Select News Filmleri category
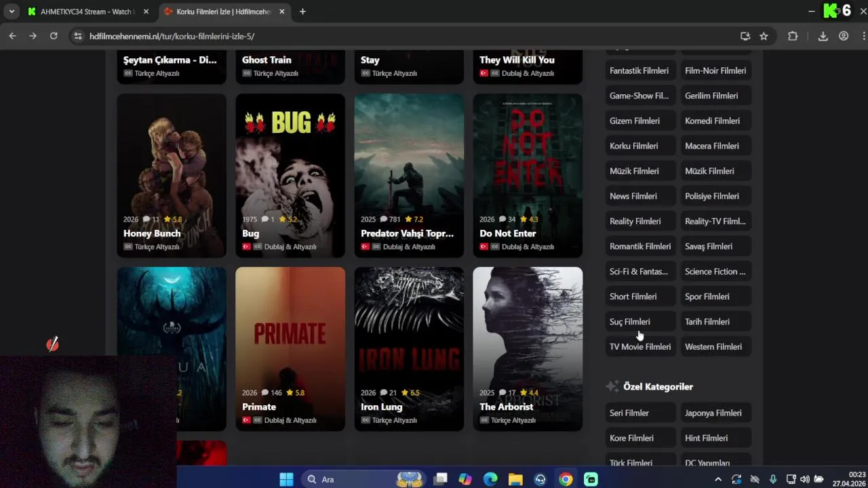This screenshot has width=868, height=488. [x=639, y=196]
